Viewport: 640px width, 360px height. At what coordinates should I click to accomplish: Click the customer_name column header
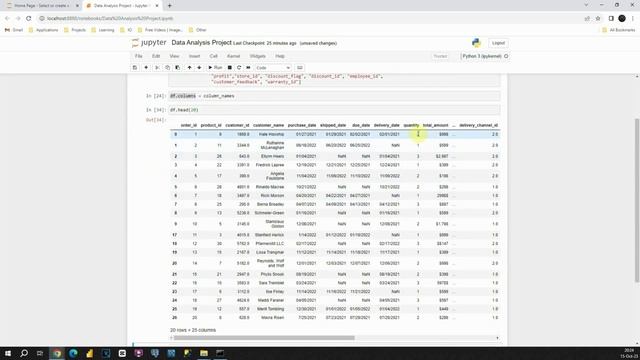[268, 125]
